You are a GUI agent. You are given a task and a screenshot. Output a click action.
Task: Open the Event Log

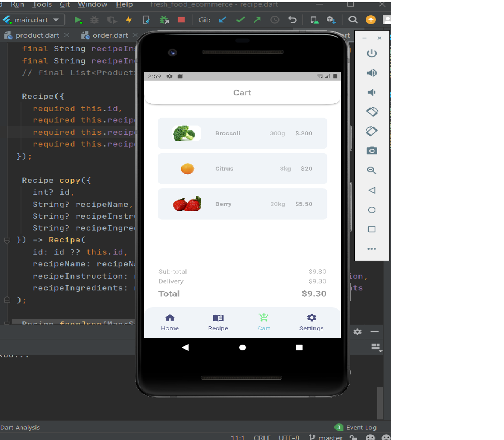click(x=356, y=427)
